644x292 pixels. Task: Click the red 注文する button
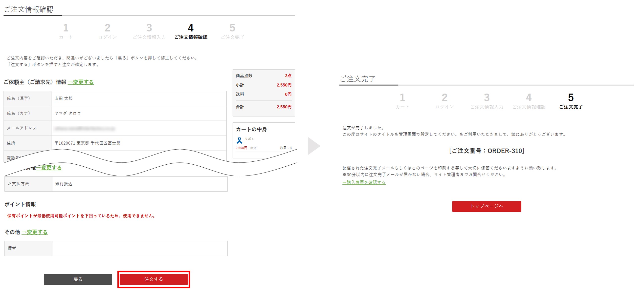click(154, 279)
